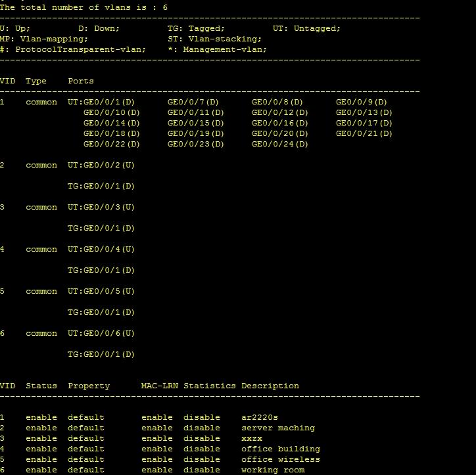476x475 pixels.
Task: Click the 'Ports' column header
Action: pyautogui.click(x=81, y=81)
